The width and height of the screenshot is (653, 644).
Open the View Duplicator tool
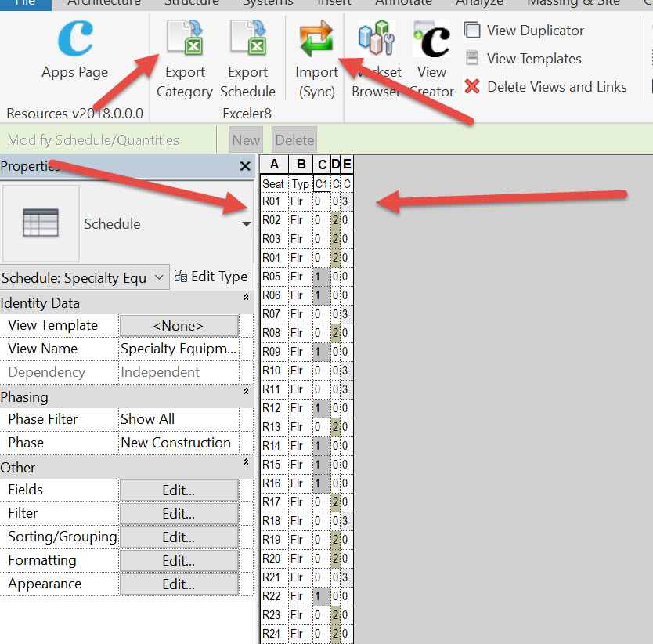[525, 31]
